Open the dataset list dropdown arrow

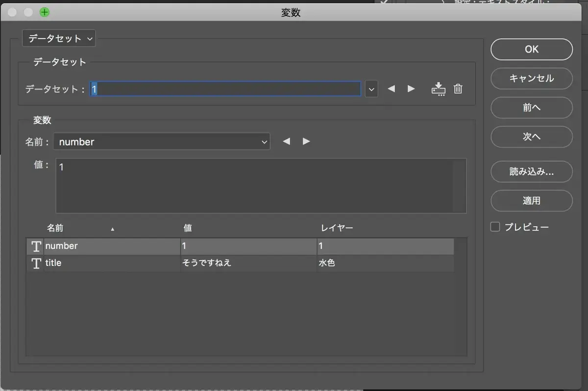371,89
